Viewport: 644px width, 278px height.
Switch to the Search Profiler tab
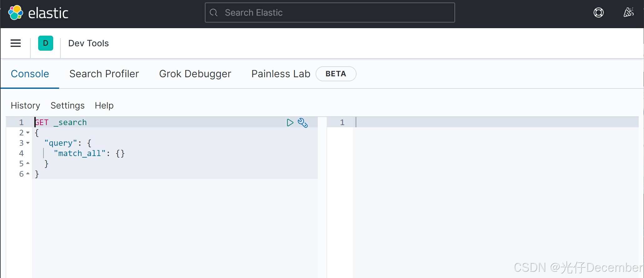point(104,74)
